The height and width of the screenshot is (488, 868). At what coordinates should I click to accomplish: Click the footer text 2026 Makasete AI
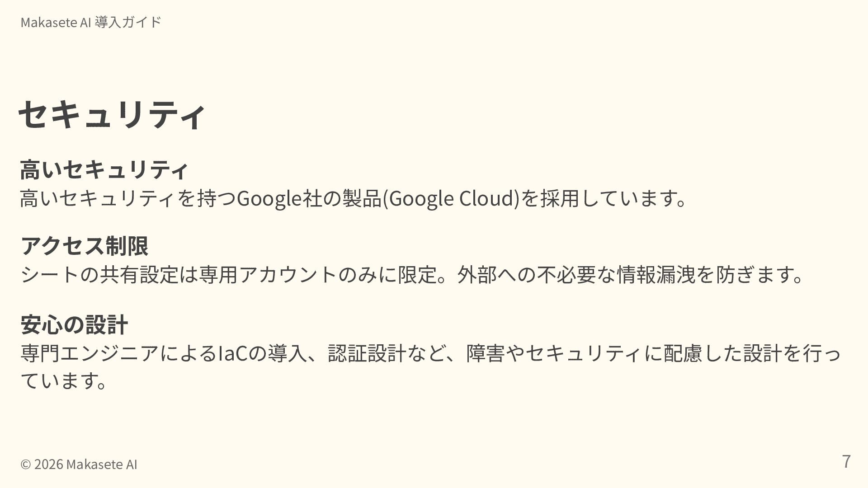pyautogui.click(x=85, y=464)
